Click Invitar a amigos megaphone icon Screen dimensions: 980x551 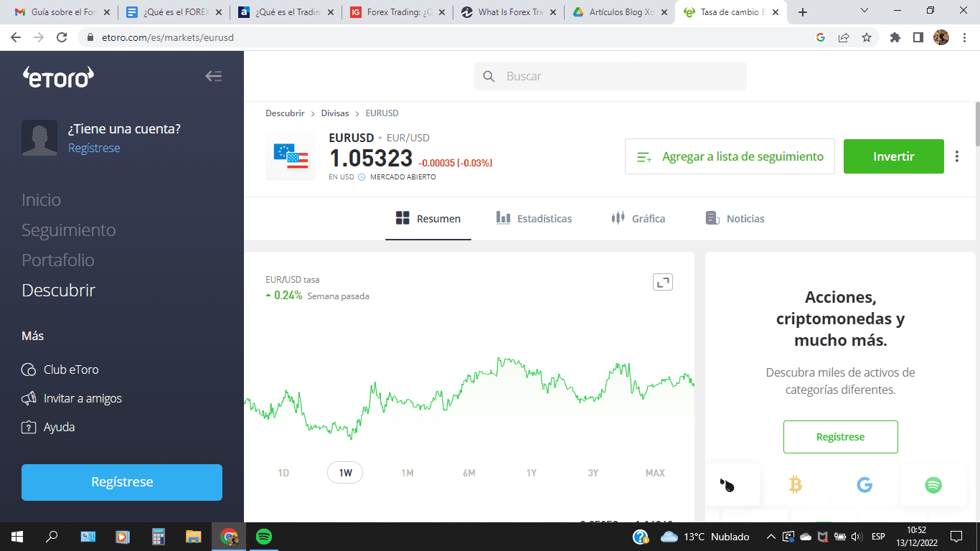[29, 398]
